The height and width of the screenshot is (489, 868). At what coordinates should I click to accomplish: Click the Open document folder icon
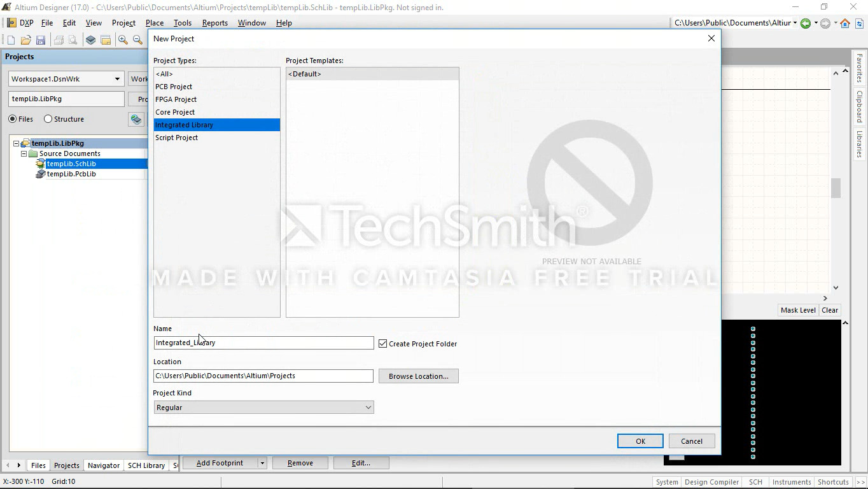25,40
